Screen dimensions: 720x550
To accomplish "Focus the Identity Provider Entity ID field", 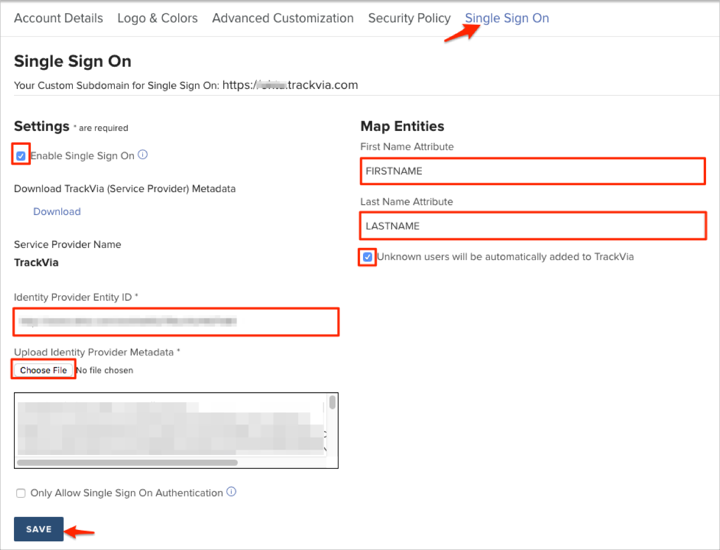I will (176, 322).
